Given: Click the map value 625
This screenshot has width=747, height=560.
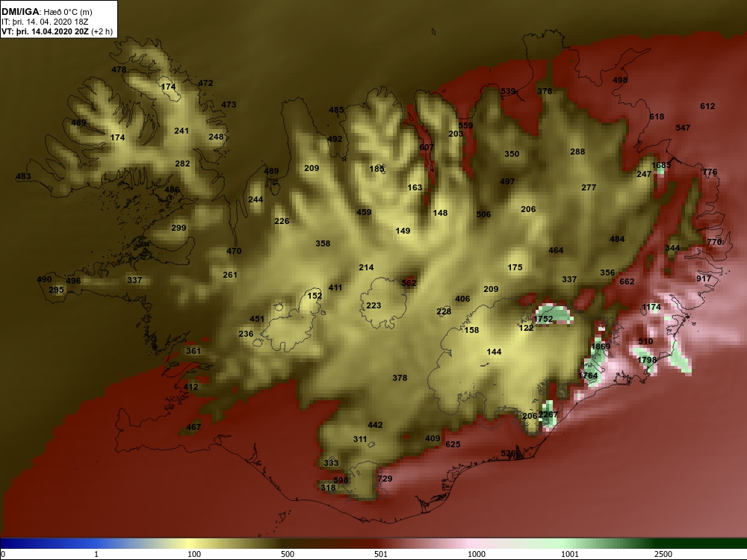Looking at the screenshot, I should pos(453,444).
